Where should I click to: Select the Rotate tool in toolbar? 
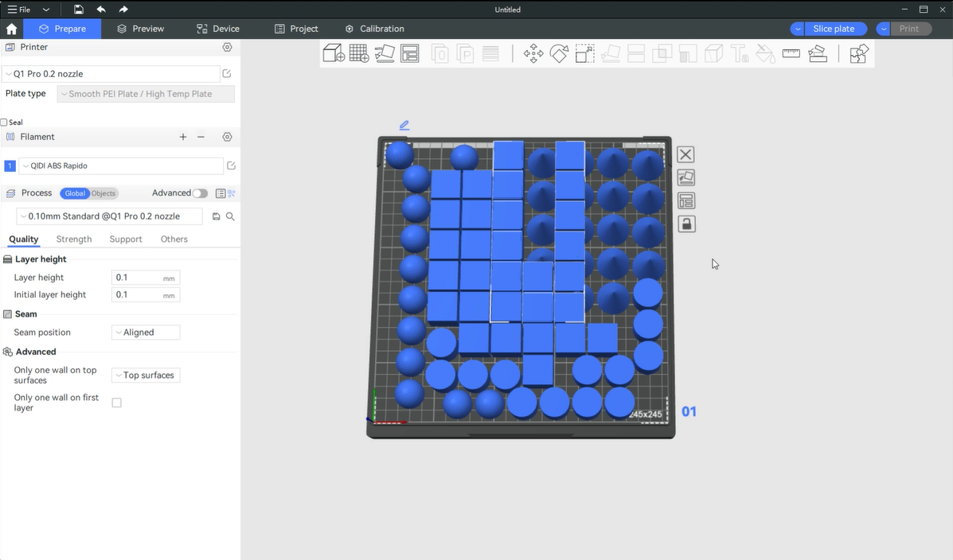pos(559,54)
